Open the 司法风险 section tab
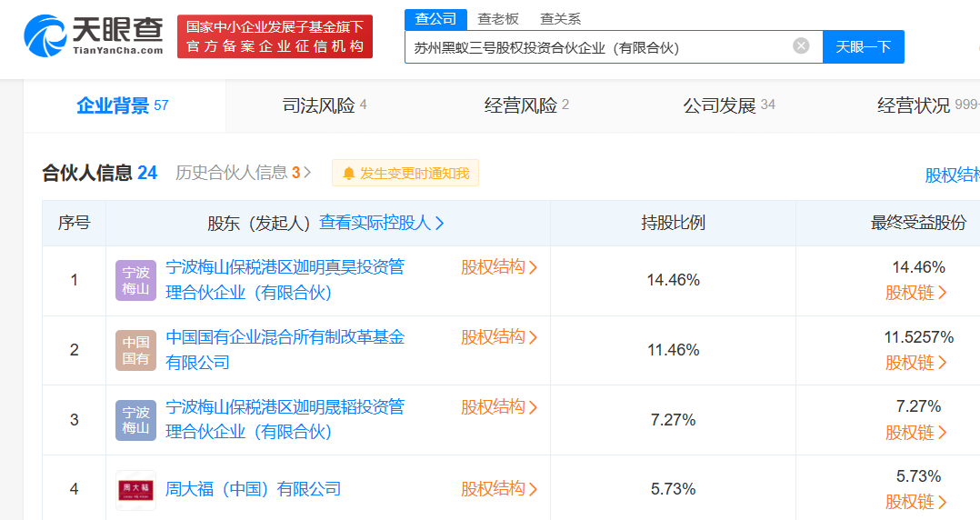The height and width of the screenshot is (520, 980). tap(325, 105)
